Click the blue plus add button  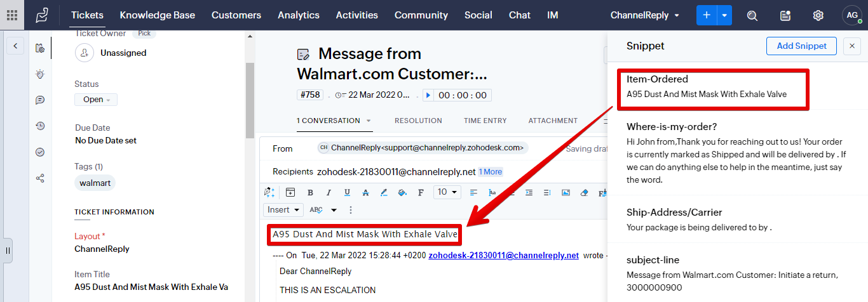point(707,15)
